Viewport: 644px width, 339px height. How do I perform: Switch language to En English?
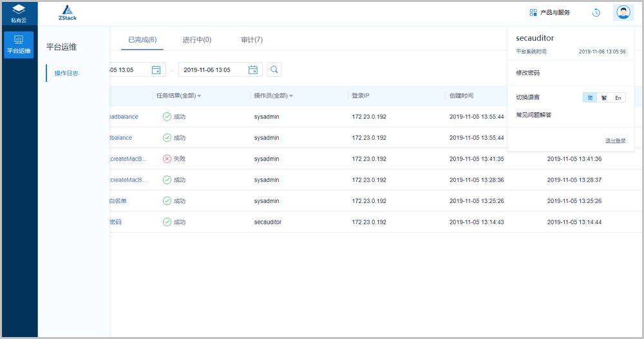(618, 98)
